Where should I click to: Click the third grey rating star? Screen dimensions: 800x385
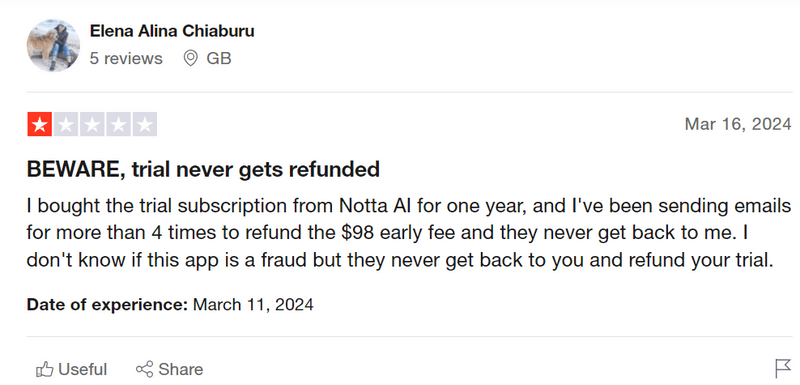pyautogui.click(x=92, y=124)
